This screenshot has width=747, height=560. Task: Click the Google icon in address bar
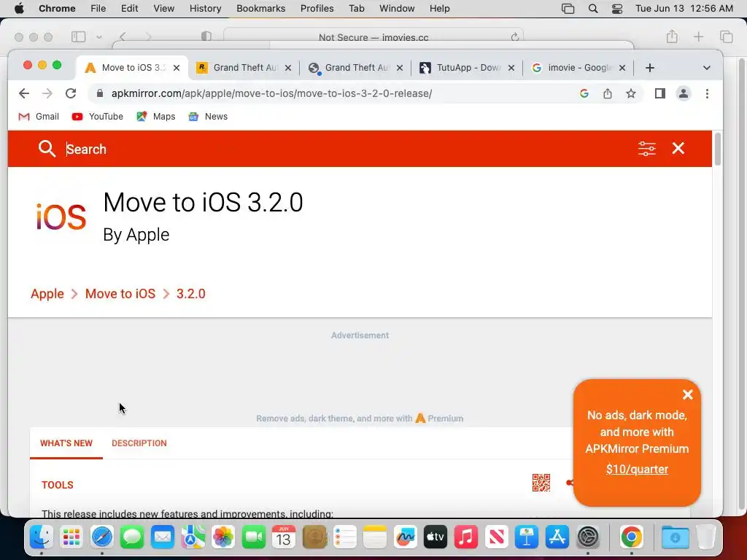pyautogui.click(x=584, y=93)
